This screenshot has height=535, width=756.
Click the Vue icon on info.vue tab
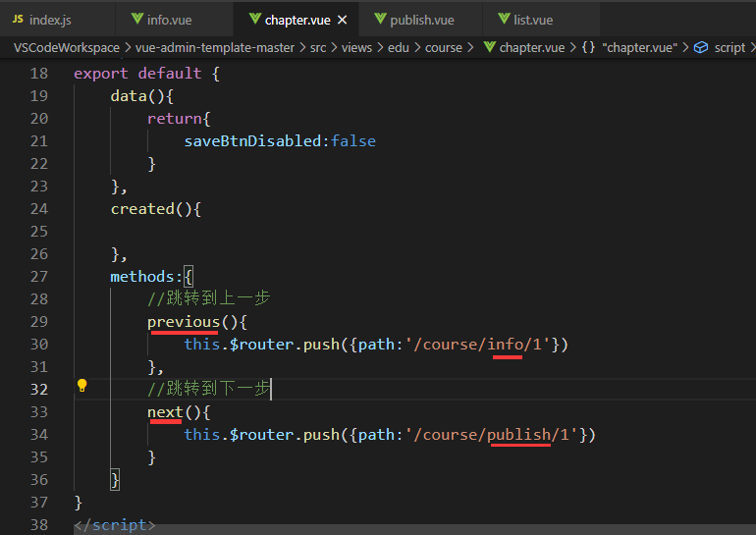tap(136, 19)
